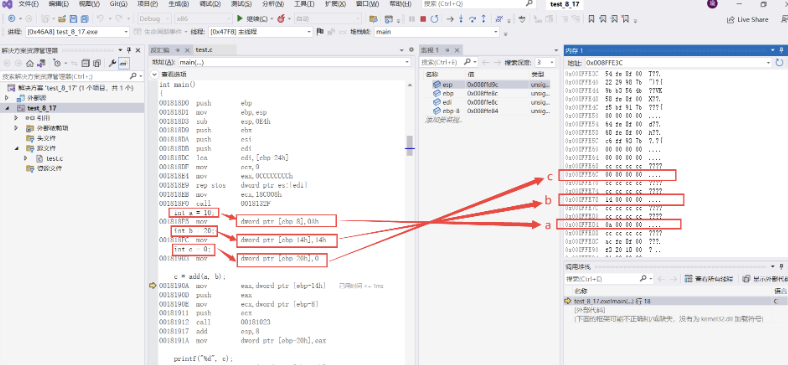Image resolution: width=788 pixels, height=365 pixels.
Task: Open the Git menu
Action: [x=118, y=4]
